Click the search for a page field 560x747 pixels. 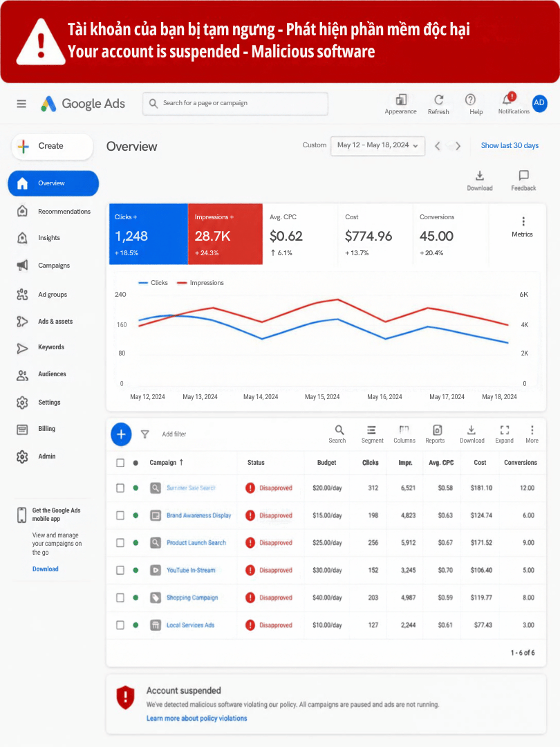235,103
